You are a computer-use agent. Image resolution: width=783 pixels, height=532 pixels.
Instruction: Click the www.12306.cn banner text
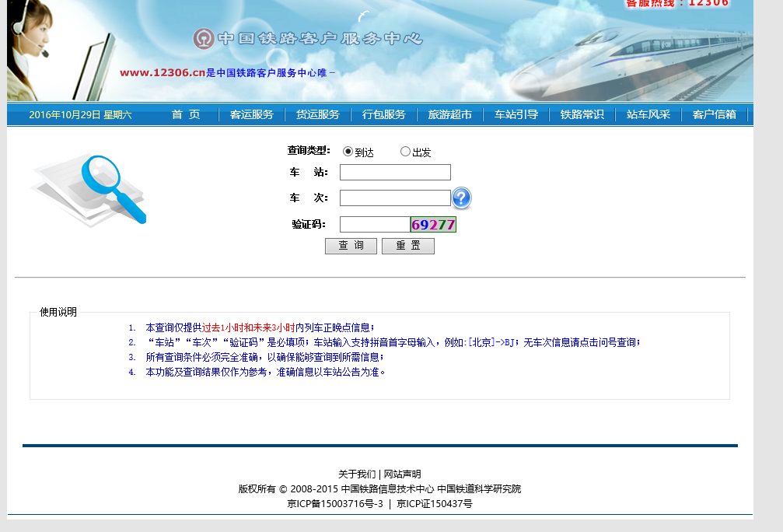coord(163,73)
